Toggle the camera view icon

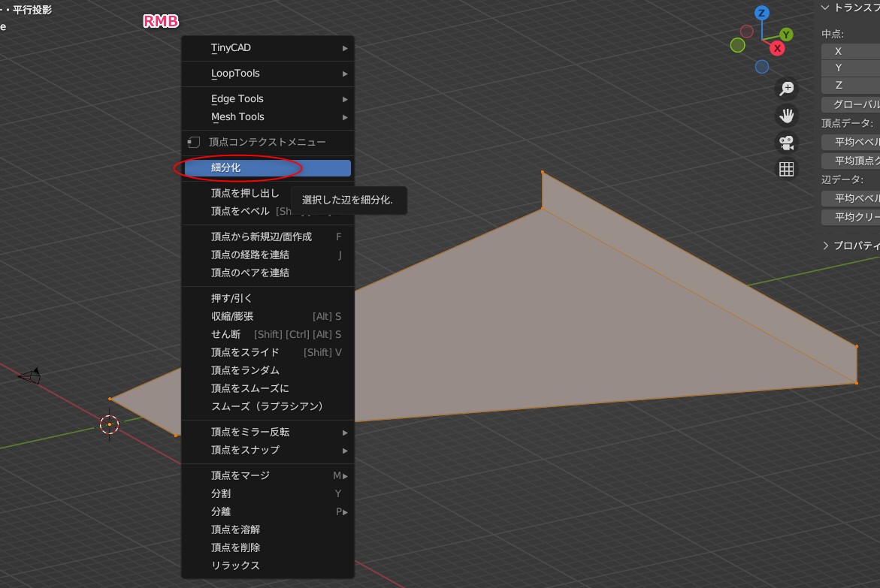(x=787, y=143)
